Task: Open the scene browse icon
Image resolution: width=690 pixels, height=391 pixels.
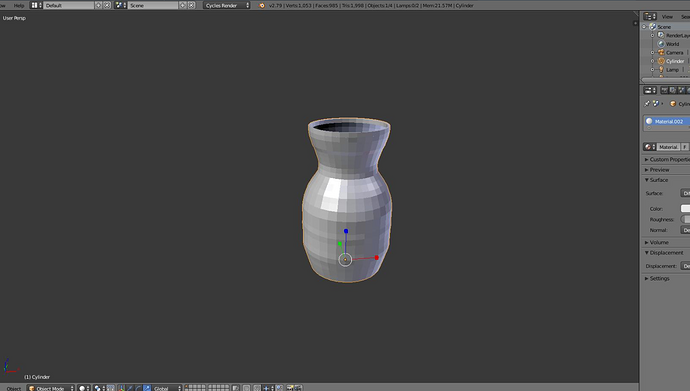Action: coord(121,5)
